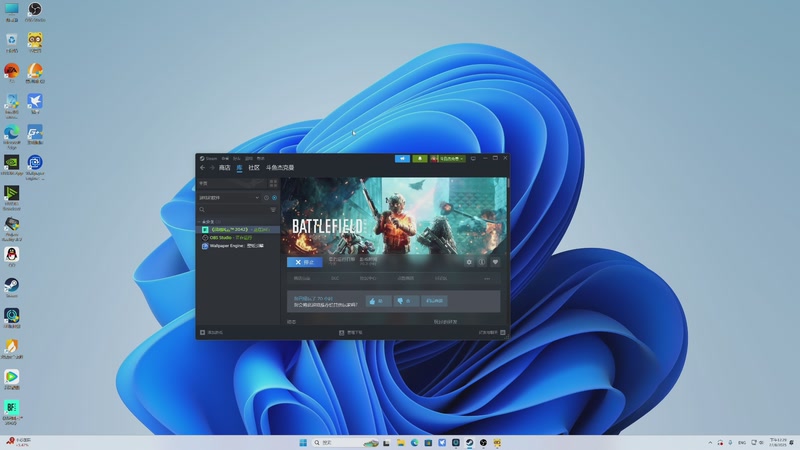Click the taskbar search box

pos(345,442)
